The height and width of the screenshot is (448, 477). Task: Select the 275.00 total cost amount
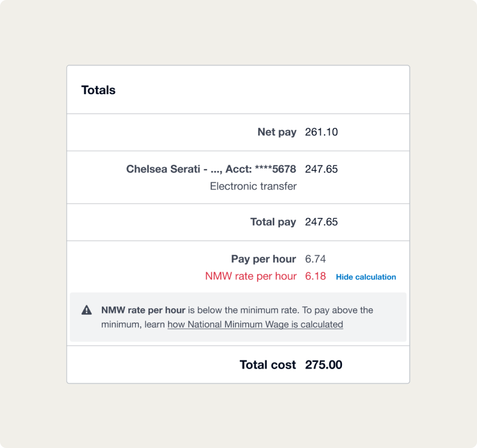[323, 365]
